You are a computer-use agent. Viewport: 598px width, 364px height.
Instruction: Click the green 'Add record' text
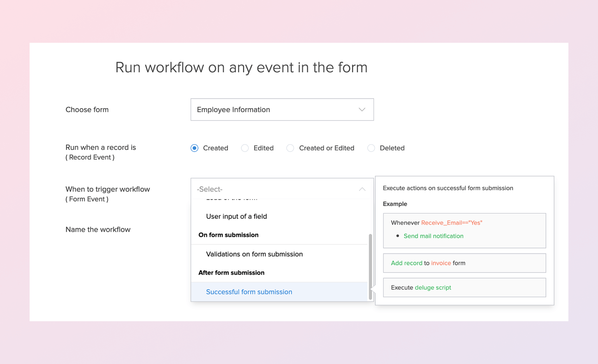click(406, 263)
